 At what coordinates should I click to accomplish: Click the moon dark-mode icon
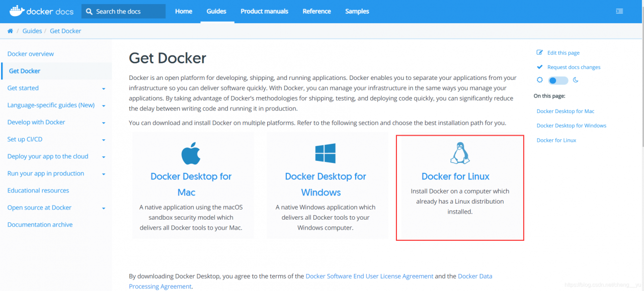(x=576, y=80)
